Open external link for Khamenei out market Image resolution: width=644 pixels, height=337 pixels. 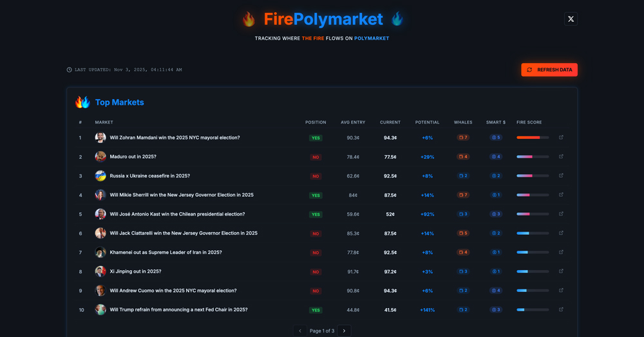pos(561,252)
